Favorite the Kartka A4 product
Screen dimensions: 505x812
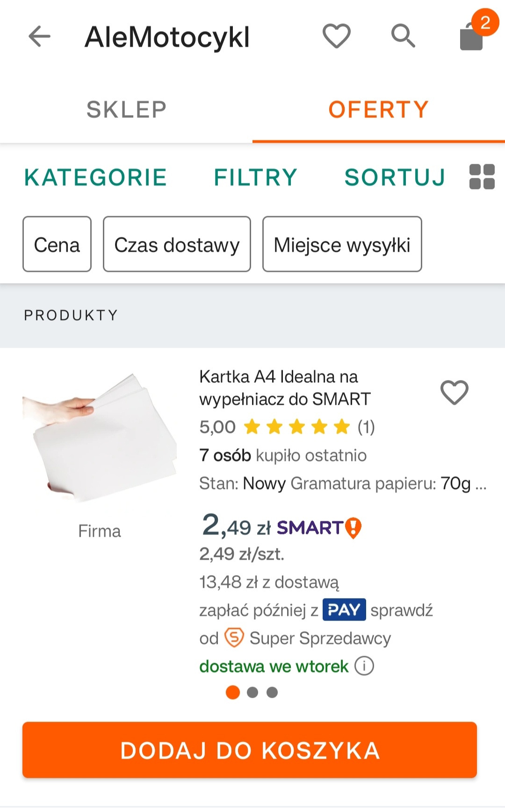(x=454, y=392)
